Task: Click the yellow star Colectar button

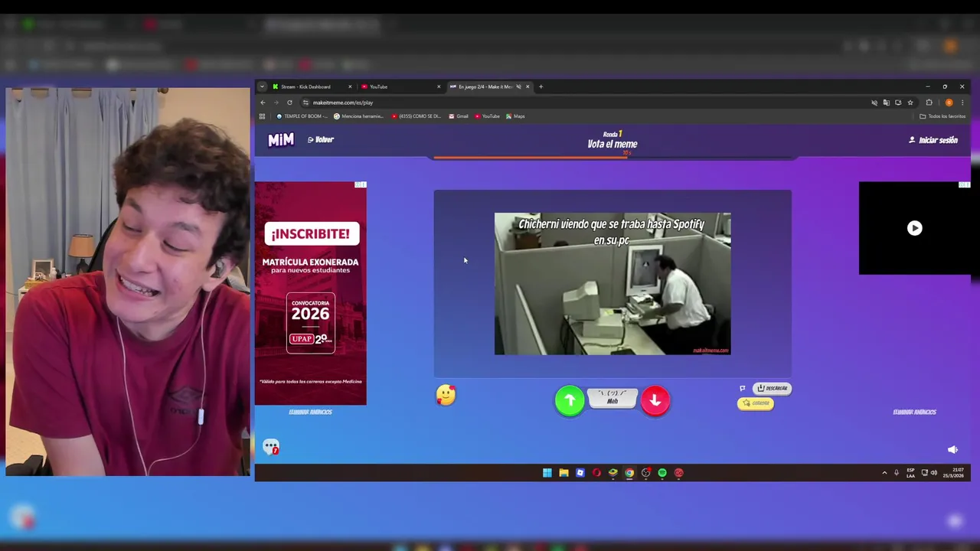Action: (x=756, y=403)
